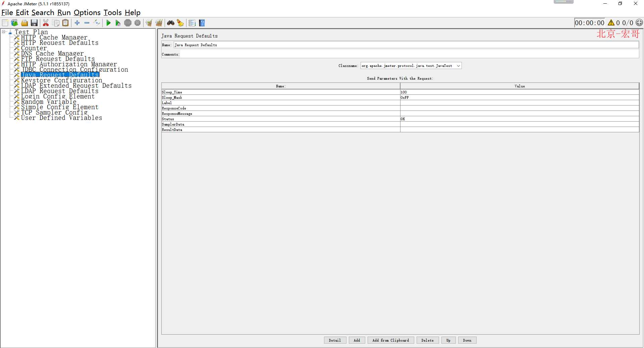Click the Name input field

[406, 45]
